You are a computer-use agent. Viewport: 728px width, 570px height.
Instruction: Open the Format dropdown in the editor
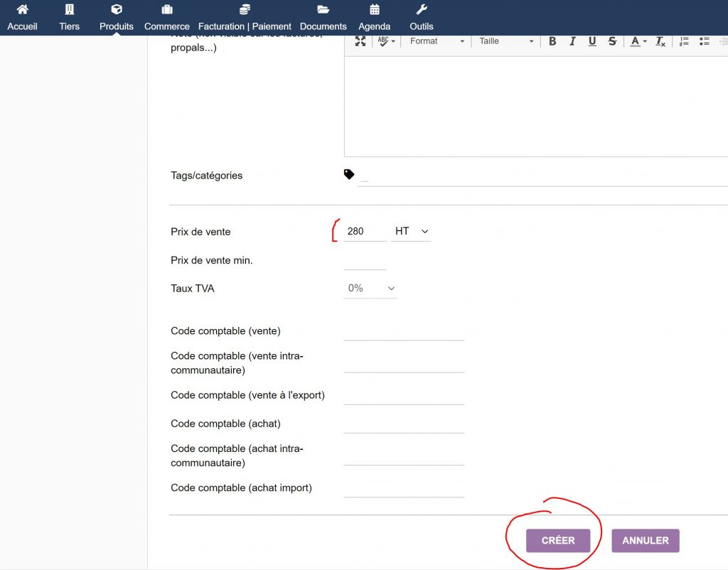click(436, 41)
